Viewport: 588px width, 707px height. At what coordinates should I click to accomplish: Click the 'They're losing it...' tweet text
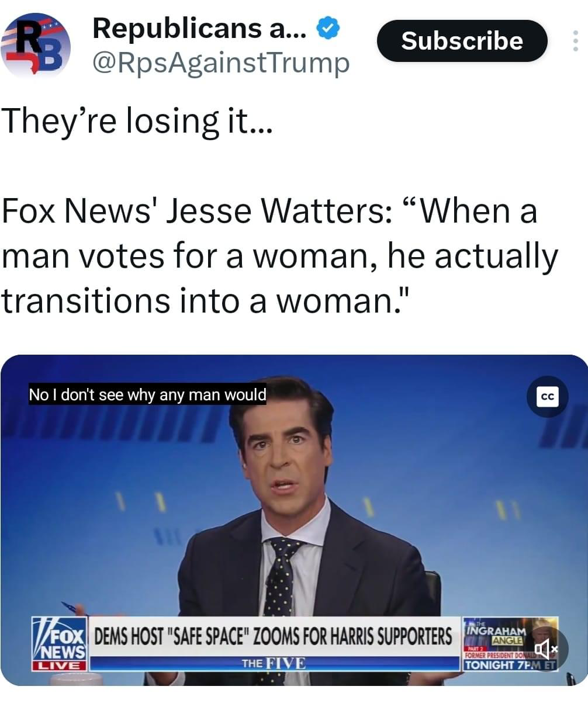coord(137,120)
